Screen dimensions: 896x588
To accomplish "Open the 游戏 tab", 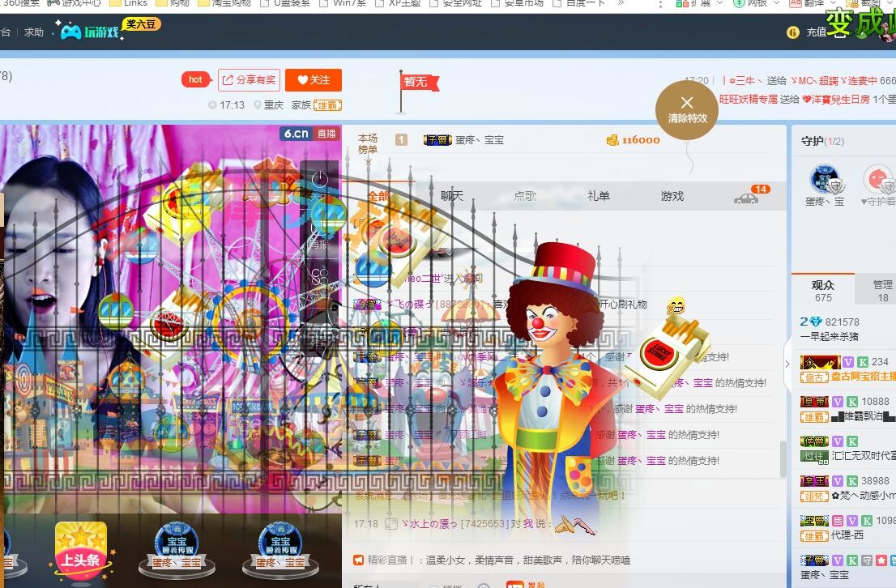I will pyautogui.click(x=672, y=196).
